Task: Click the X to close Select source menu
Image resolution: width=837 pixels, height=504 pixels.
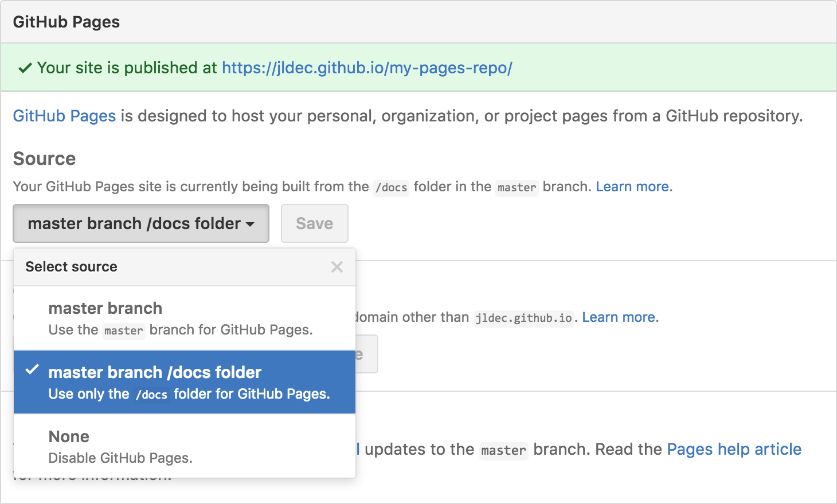Action: click(337, 267)
